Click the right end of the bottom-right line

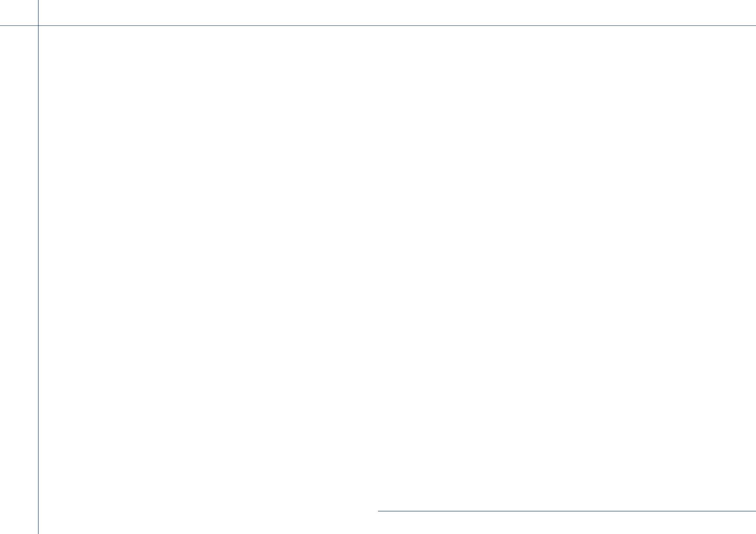pyautogui.click(x=754, y=511)
